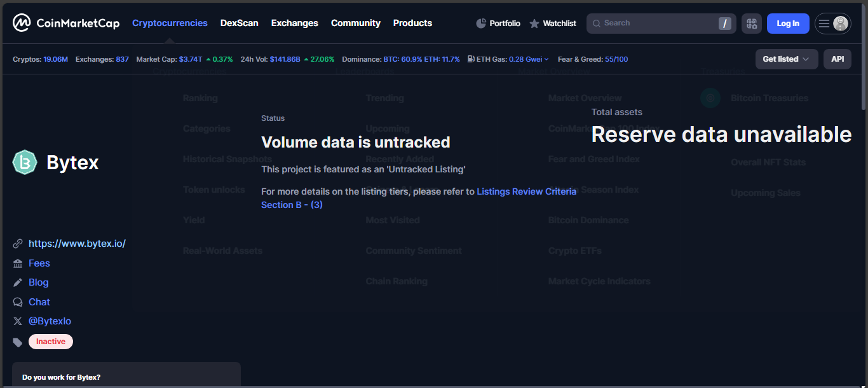The image size is (868, 388).
Task: Click the Log In button
Action: tap(788, 24)
